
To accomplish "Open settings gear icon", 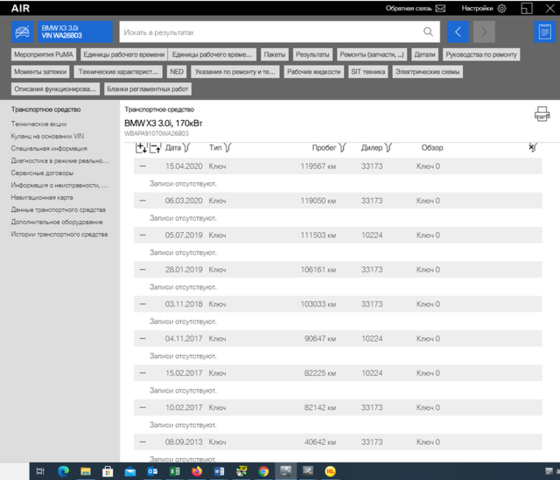I will click(502, 8).
